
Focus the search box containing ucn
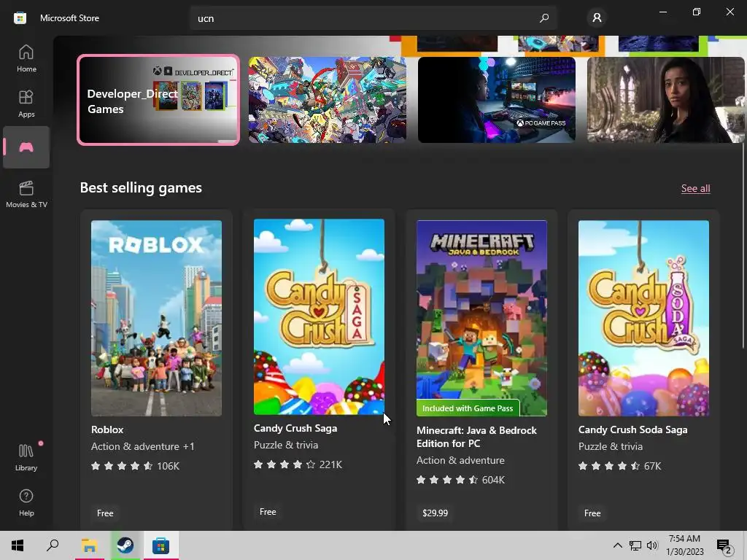[x=373, y=18]
